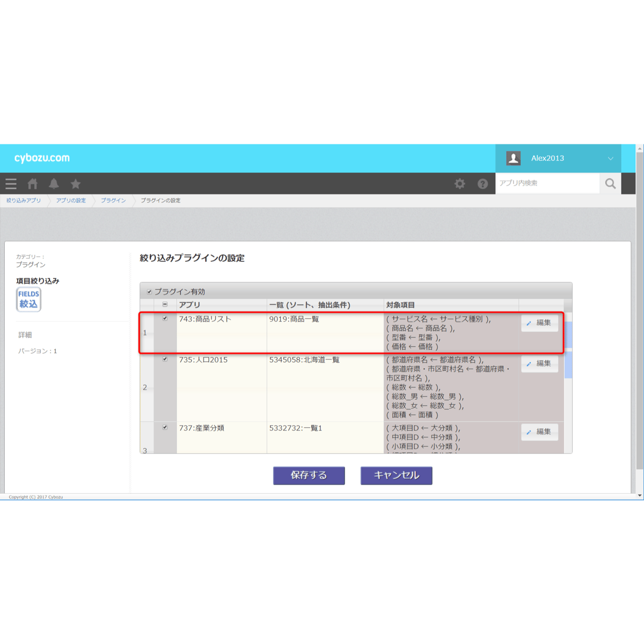Go to the home portal icon
The width and height of the screenshot is (644, 644).
coord(33,184)
